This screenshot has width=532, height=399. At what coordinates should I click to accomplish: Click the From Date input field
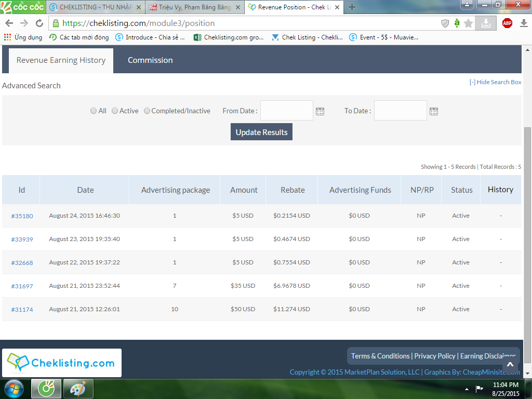[x=287, y=111]
